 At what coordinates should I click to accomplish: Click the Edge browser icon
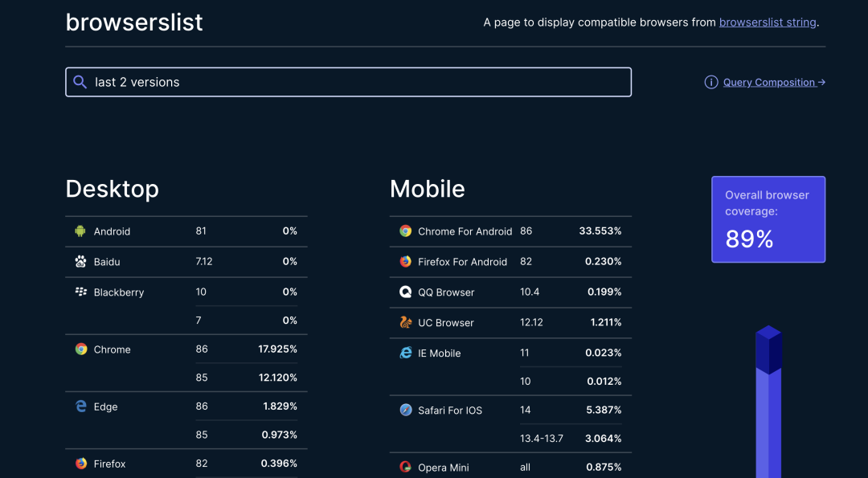coord(80,407)
